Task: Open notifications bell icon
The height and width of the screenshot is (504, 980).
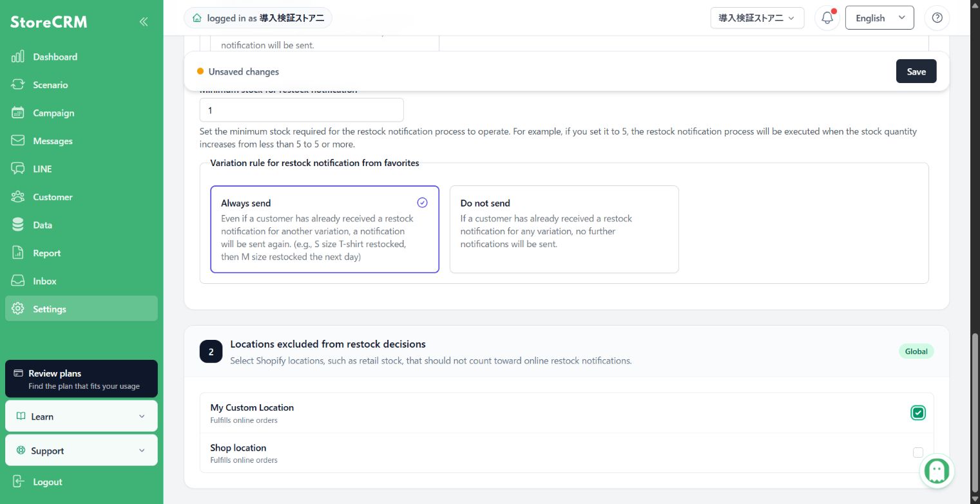Action: click(827, 18)
